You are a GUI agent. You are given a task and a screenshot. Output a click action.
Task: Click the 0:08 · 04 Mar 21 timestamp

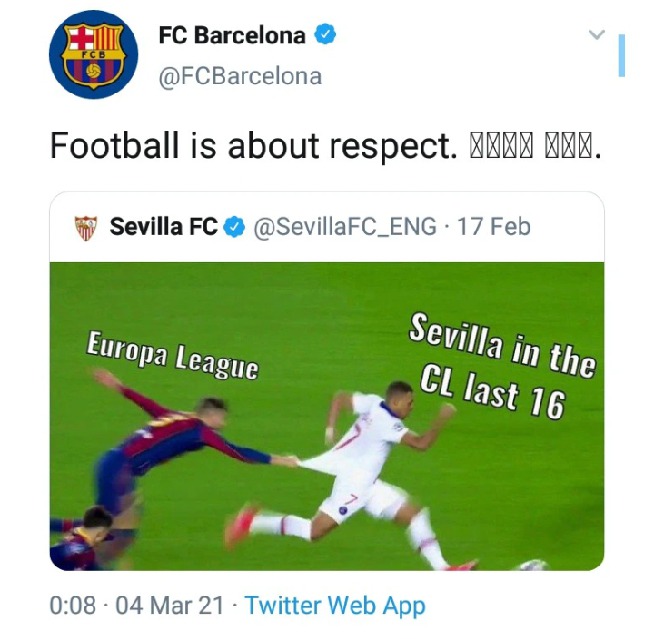pyautogui.click(x=136, y=605)
